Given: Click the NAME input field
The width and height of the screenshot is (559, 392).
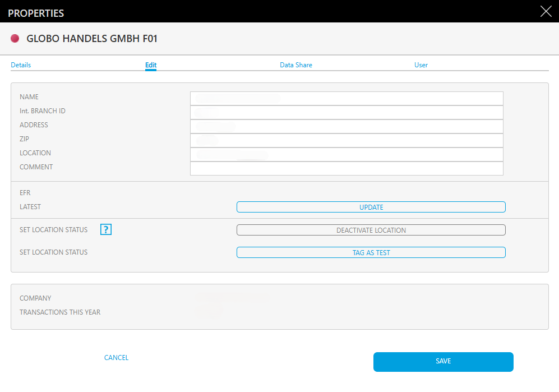Looking at the screenshot, I should [347, 99].
